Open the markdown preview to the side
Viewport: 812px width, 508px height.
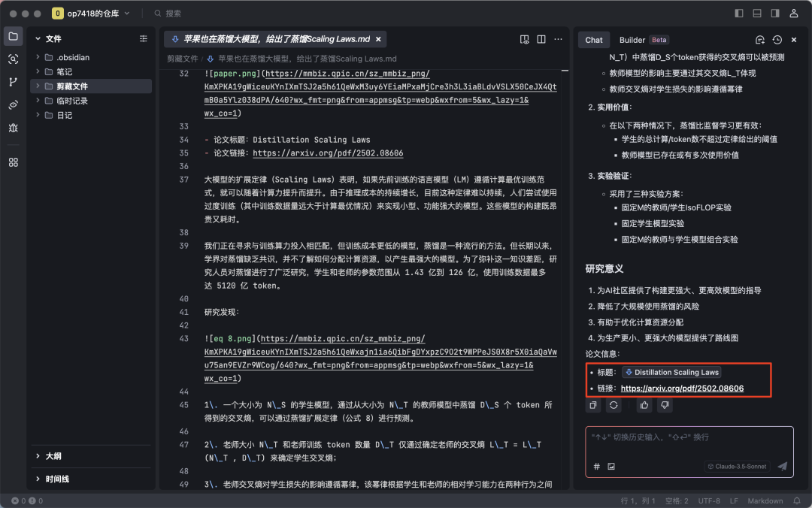pyautogui.click(x=525, y=39)
